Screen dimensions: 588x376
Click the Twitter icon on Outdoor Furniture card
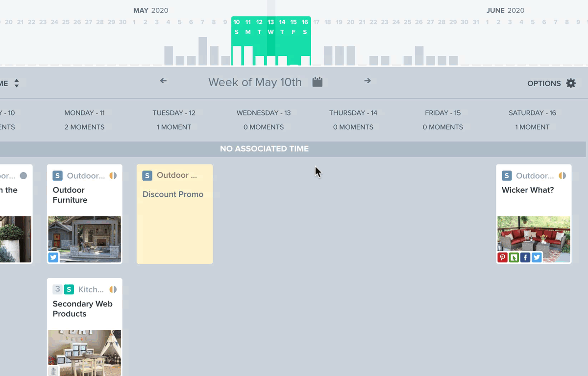click(x=53, y=257)
